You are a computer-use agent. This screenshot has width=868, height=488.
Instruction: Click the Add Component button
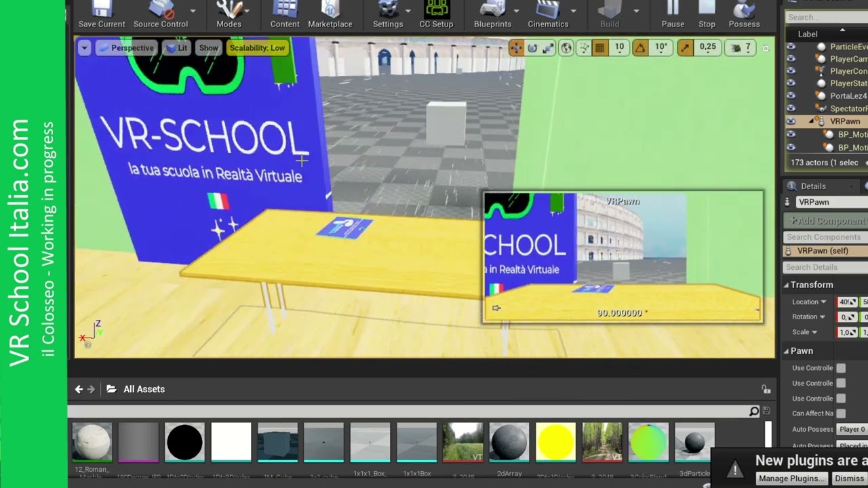click(x=826, y=220)
